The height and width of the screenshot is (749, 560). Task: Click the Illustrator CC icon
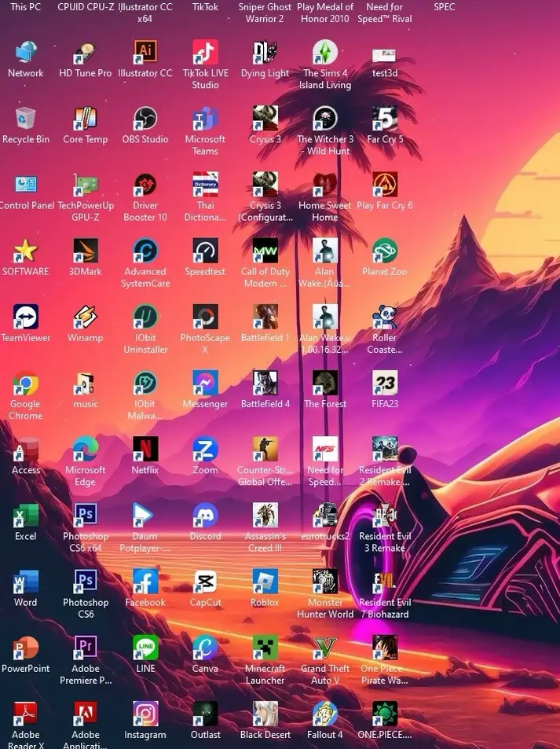(145, 53)
